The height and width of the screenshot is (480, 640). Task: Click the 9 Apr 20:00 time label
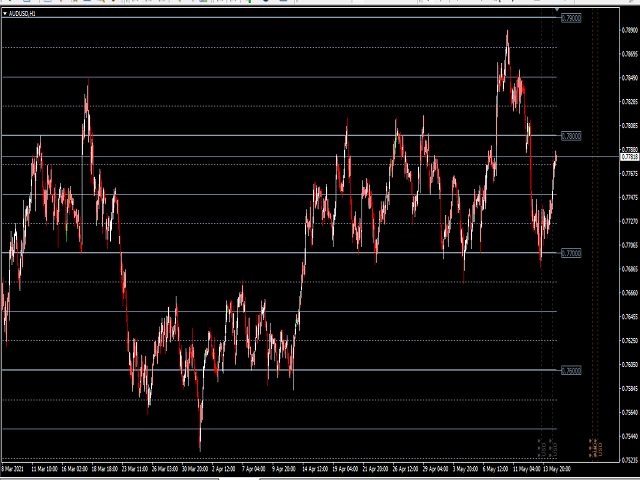[x=284, y=469]
